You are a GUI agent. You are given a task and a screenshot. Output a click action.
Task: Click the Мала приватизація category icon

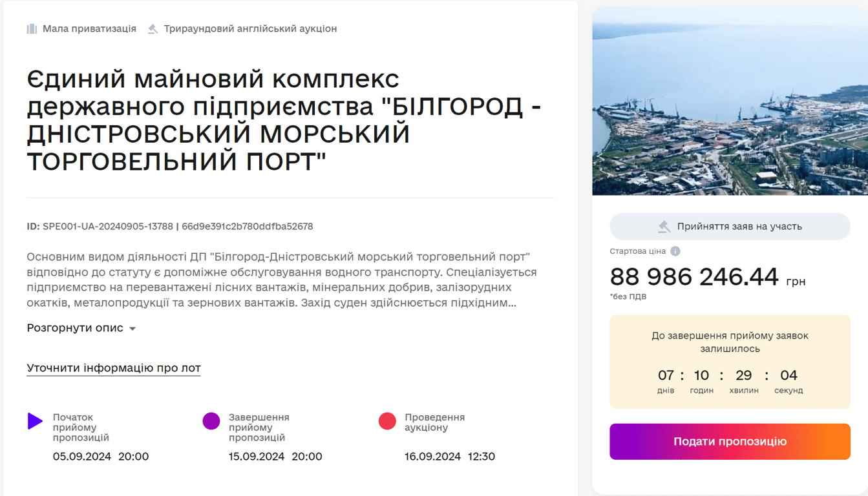tap(31, 28)
